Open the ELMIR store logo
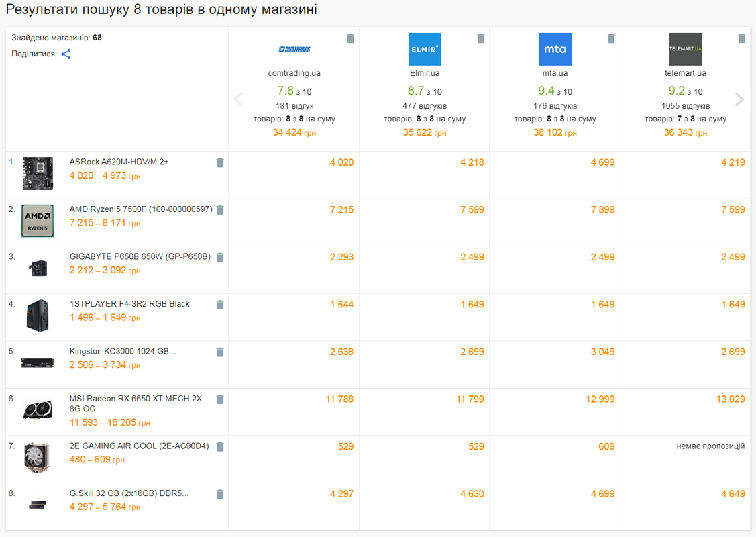756x537 pixels. (x=424, y=49)
